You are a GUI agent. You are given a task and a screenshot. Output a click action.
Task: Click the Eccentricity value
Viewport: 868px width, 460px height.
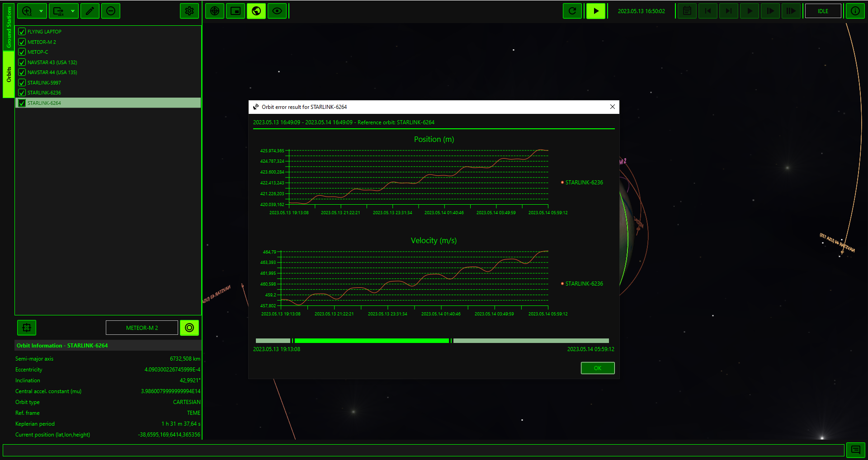point(172,370)
